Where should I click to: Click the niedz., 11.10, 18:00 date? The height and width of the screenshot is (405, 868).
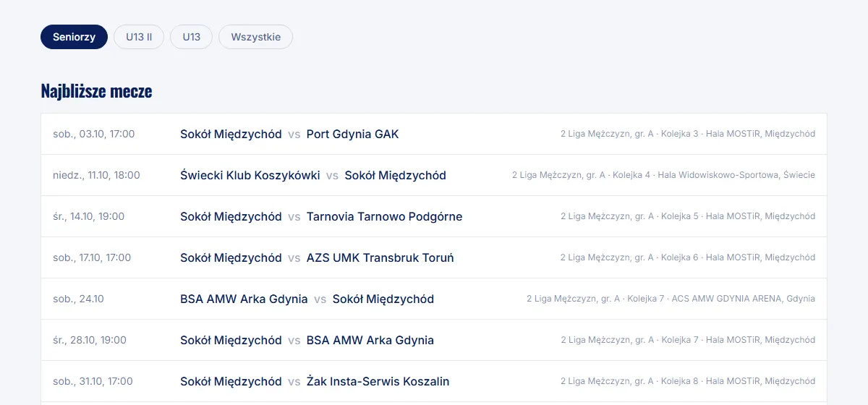click(x=97, y=175)
